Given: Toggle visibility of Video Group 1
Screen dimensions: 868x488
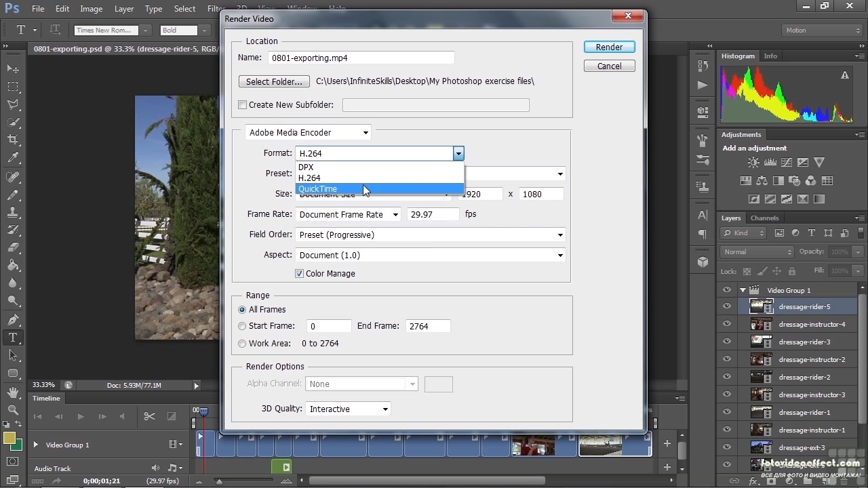Looking at the screenshot, I should coord(727,290).
